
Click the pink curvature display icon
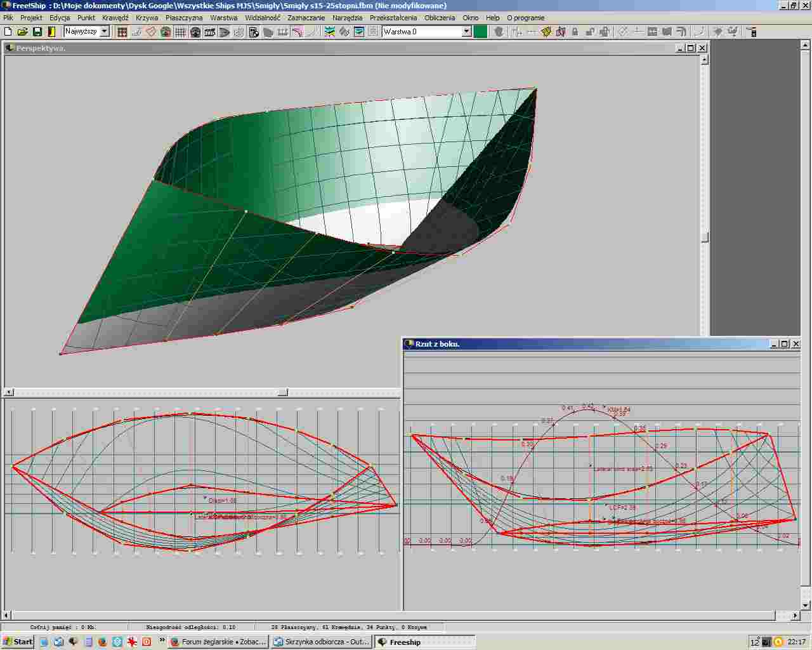pyautogui.click(x=297, y=32)
